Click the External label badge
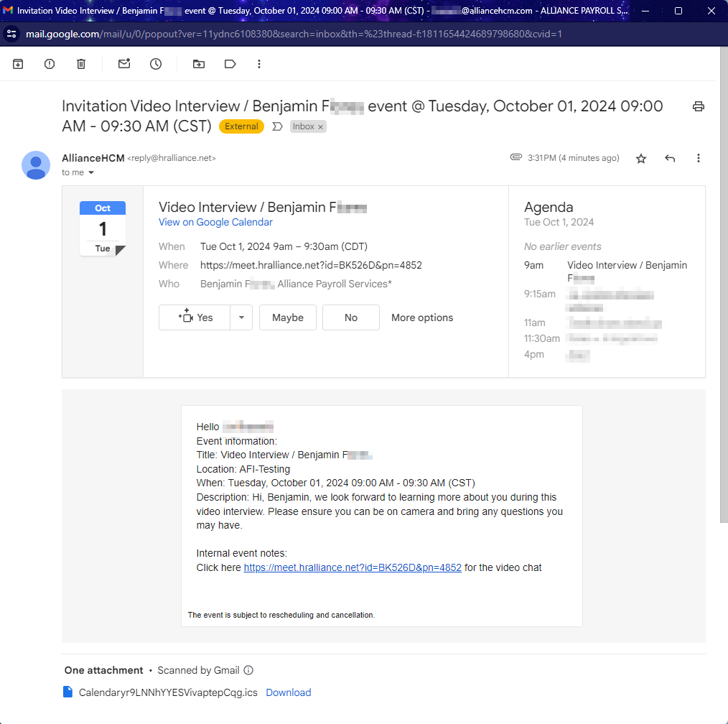Screen dimensions: 728x724 click(241, 126)
